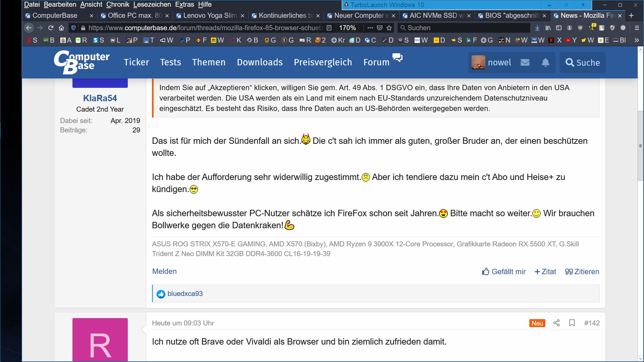
Task: Open the sidebar view icon
Action: [559, 28]
